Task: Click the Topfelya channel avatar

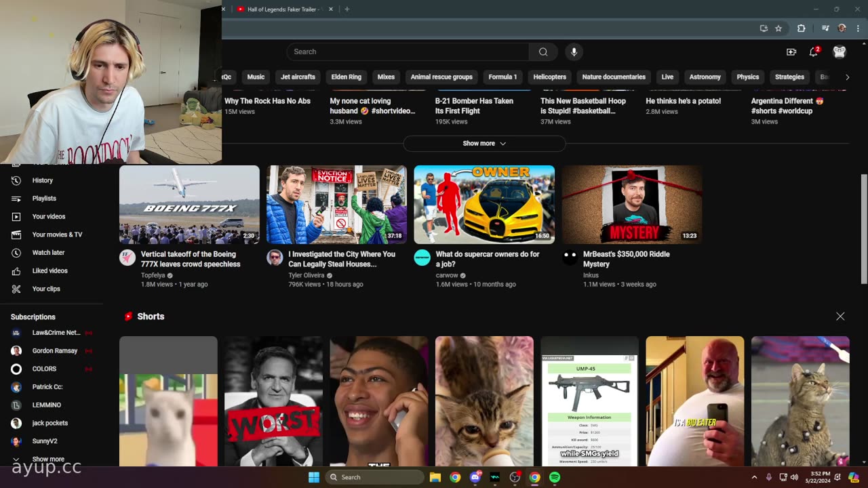Action: point(127,258)
